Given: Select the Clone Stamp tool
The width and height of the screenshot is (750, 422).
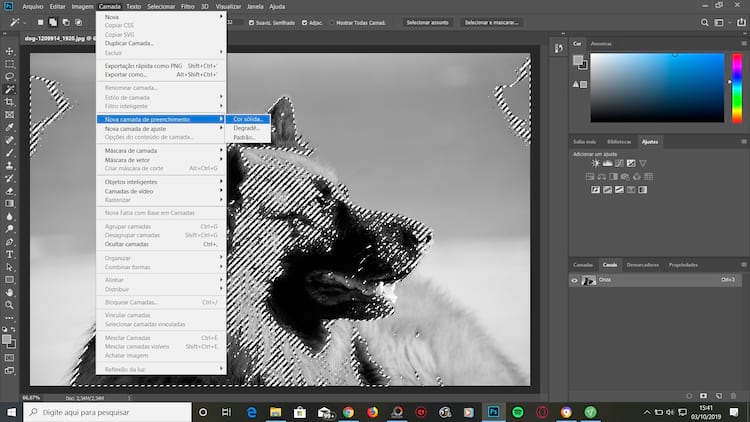Looking at the screenshot, I should pyautogui.click(x=9, y=166).
